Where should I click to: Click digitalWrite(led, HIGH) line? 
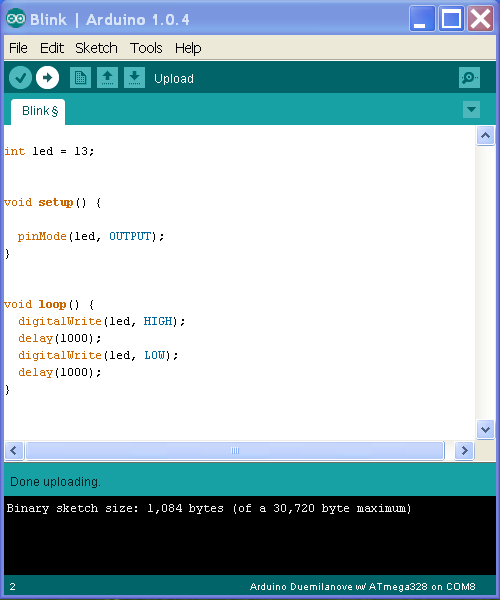(x=101, y=321)
